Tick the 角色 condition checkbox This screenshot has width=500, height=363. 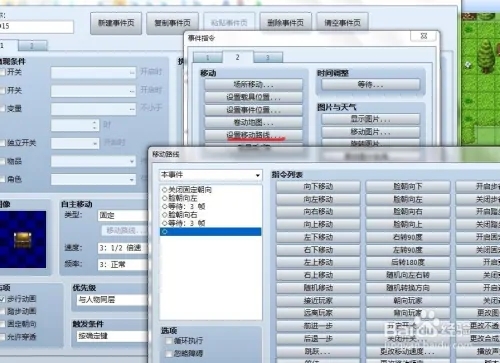pyautogui.click(x=3, y=179)
